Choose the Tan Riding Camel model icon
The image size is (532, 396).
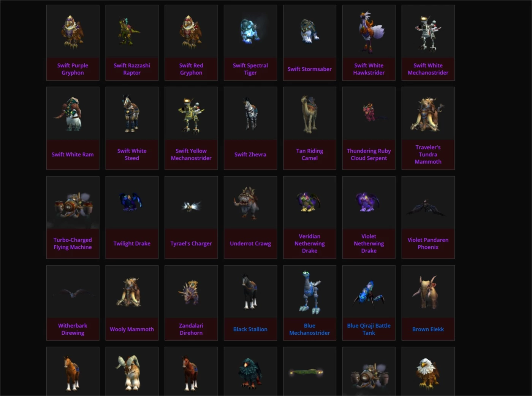click(310, 113)
